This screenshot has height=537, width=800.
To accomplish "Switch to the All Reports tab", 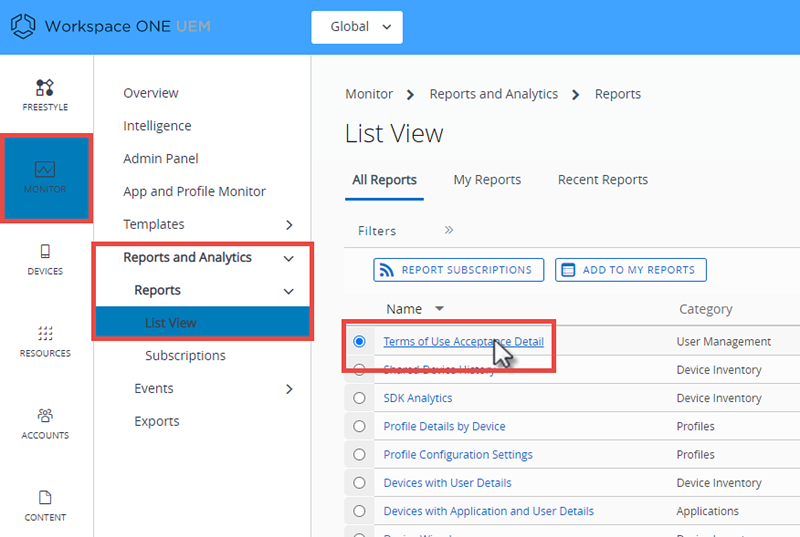I will click(x=384, y=180).
